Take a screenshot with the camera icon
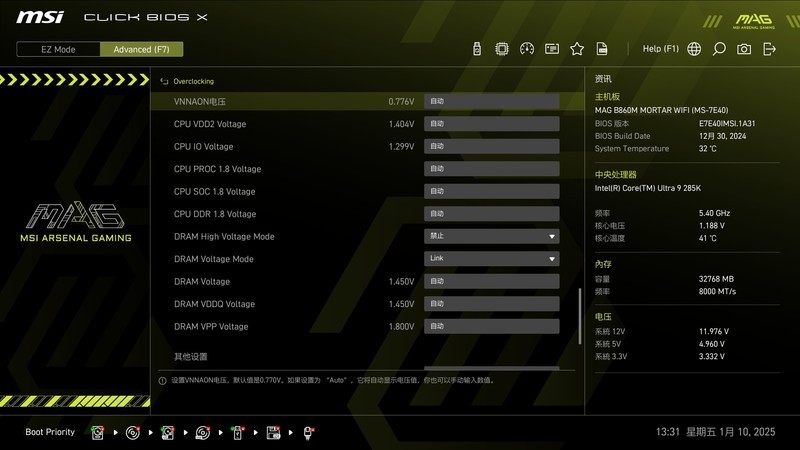This screenshot has width=800, height=450. click(x=744, y=49)
